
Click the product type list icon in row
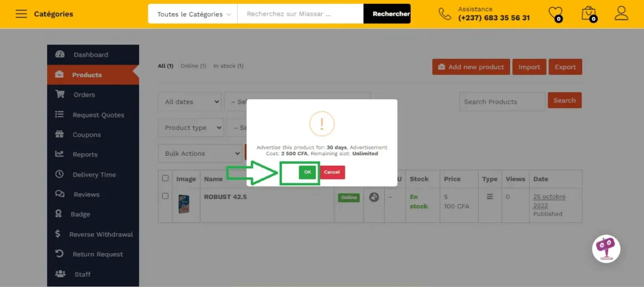(x=490, y=197)
